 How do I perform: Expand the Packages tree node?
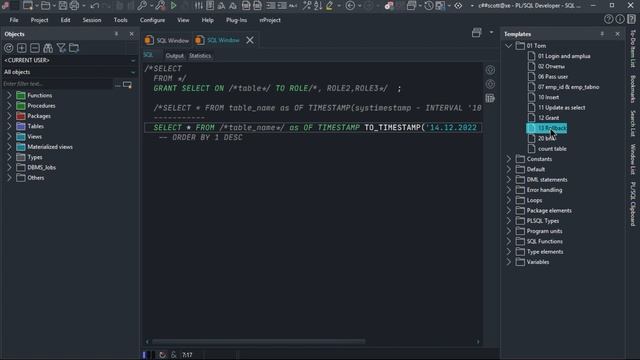pos(9,116)
